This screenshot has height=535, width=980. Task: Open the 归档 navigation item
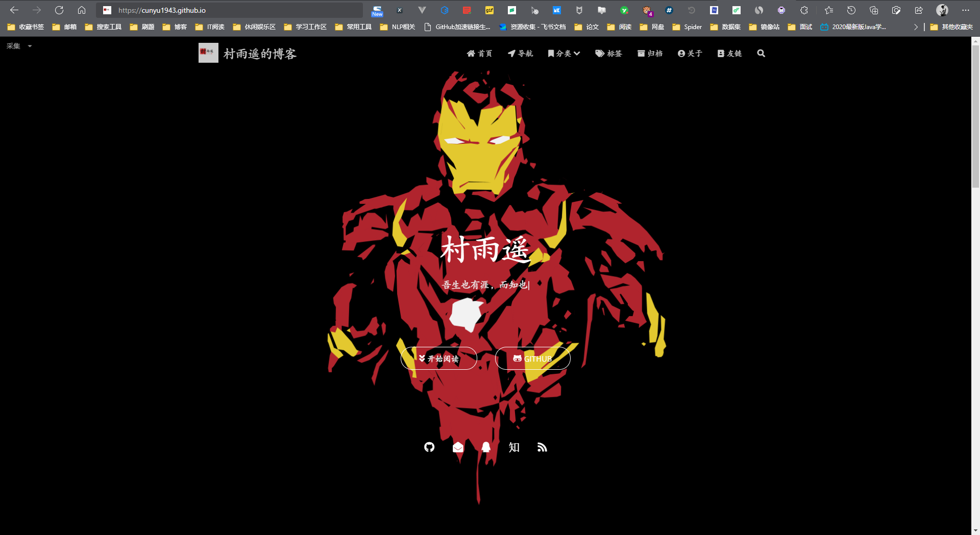pyautogui.click(x=650, y=54)
